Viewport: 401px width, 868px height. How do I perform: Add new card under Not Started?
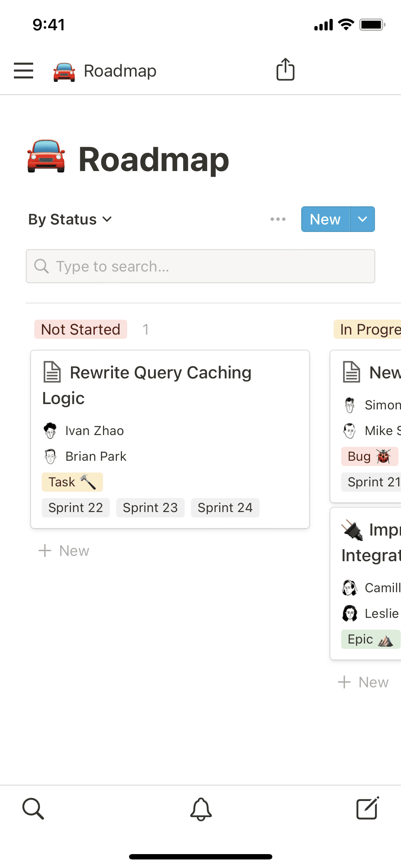(64, 551)
